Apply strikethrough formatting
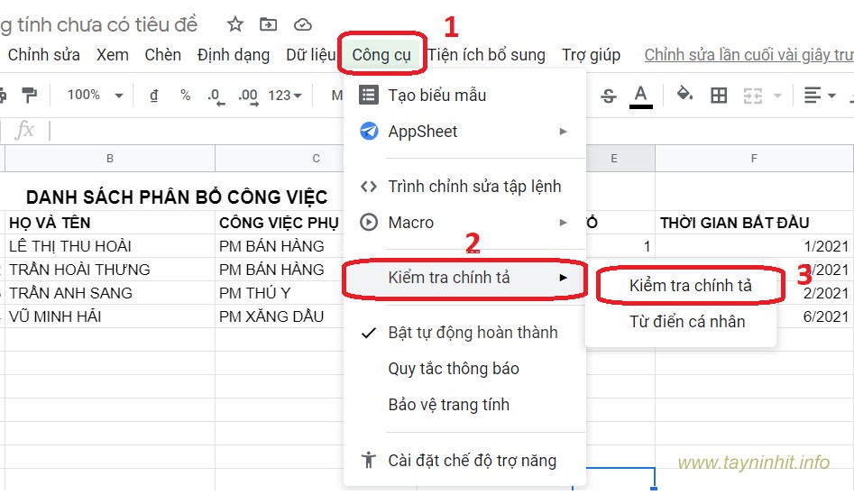 tap(609, 96)
